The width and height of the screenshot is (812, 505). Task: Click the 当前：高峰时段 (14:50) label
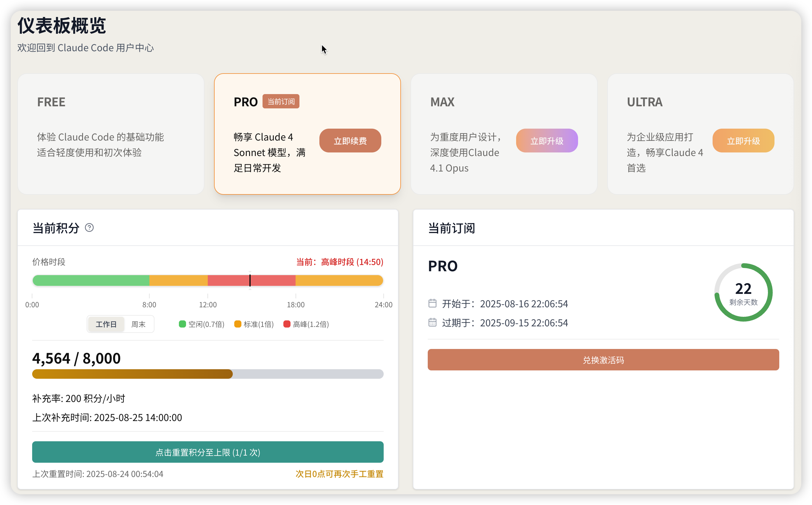pos(340,262)
